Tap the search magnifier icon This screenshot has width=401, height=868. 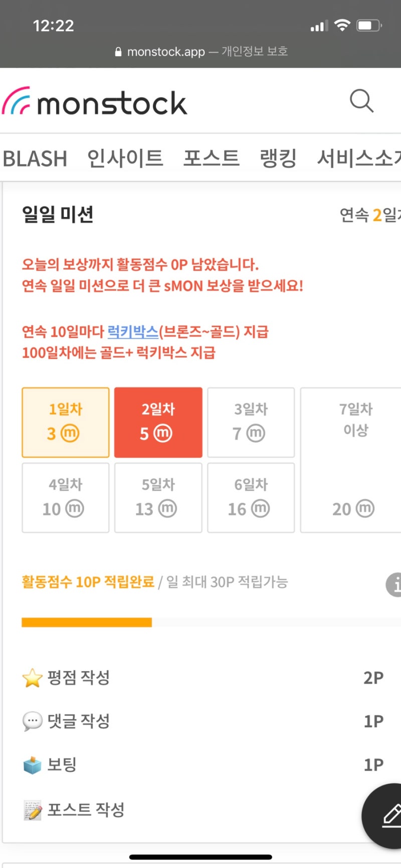[x=362, y=101]
